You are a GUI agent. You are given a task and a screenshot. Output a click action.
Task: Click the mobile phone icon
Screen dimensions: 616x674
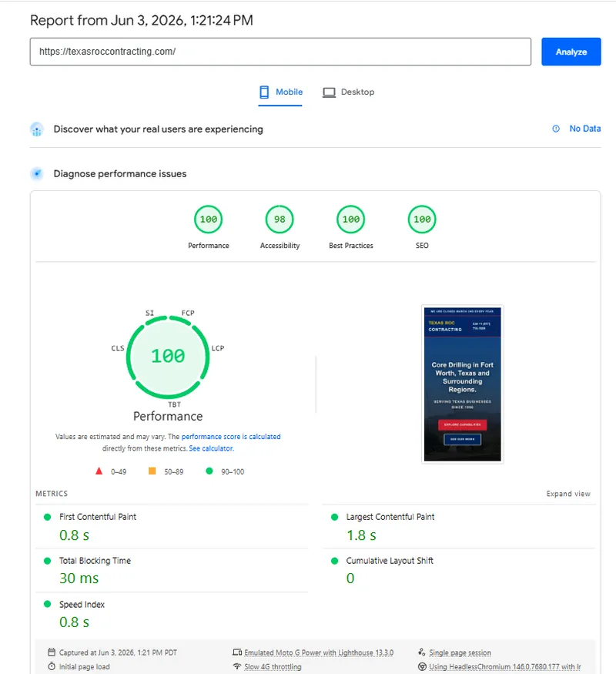coord(264,92)
